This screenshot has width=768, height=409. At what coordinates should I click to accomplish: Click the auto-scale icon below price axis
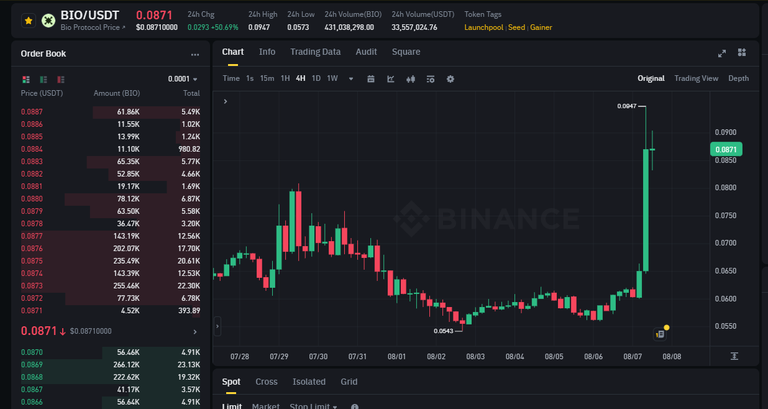click(x=734, y=356)
